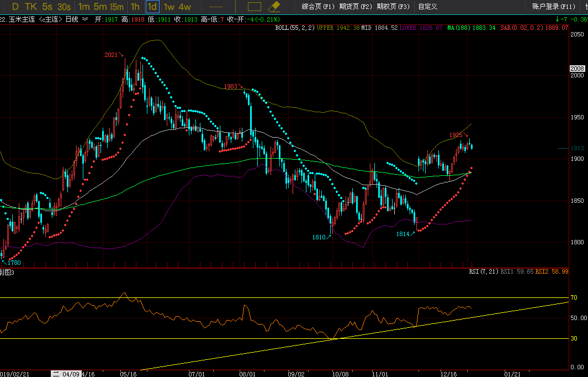Choose the selected 1d period button
The image size is (588, 377).
pyautogui.click(x=152, y=7)
